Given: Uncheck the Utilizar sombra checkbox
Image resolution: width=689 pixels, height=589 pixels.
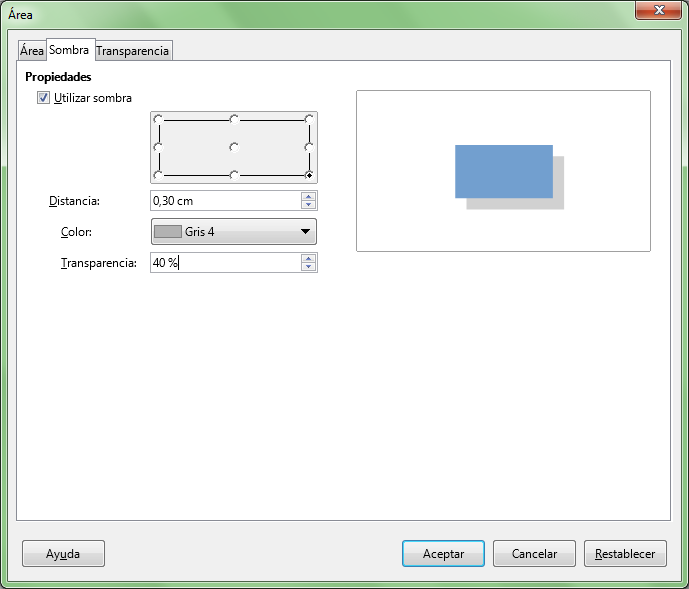Looking at the screenshot, I should coord(43,98).
